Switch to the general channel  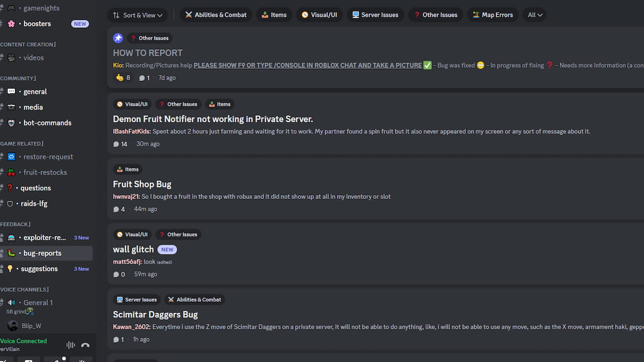tap(34, 91)
